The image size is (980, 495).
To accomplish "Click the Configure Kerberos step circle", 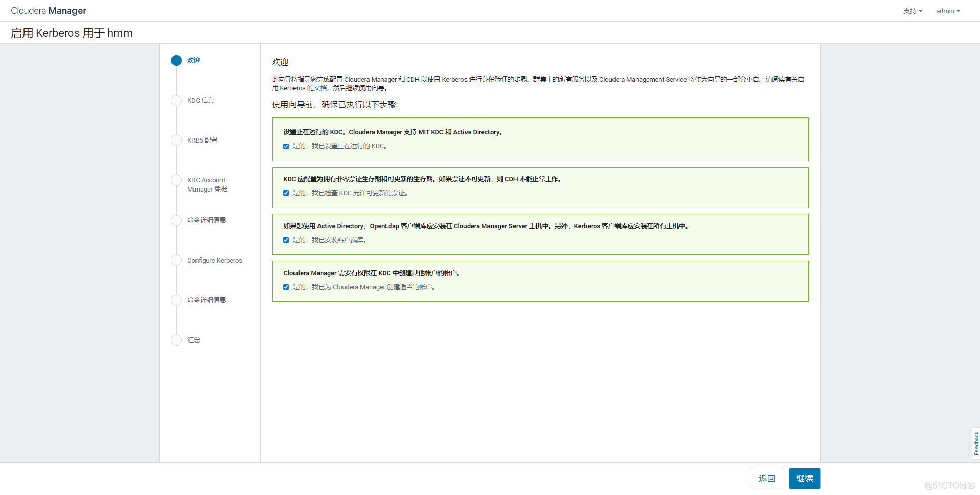I will 176,261.
